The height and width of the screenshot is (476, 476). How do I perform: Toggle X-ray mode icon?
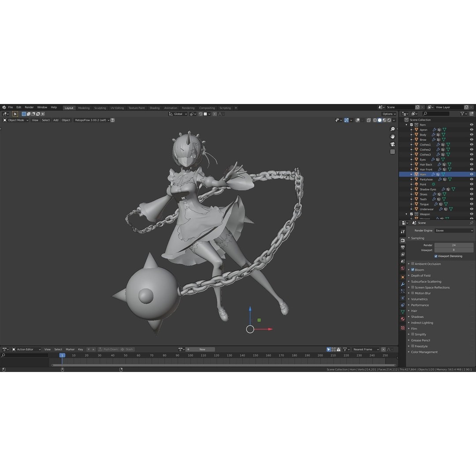(x=368, y=120)
